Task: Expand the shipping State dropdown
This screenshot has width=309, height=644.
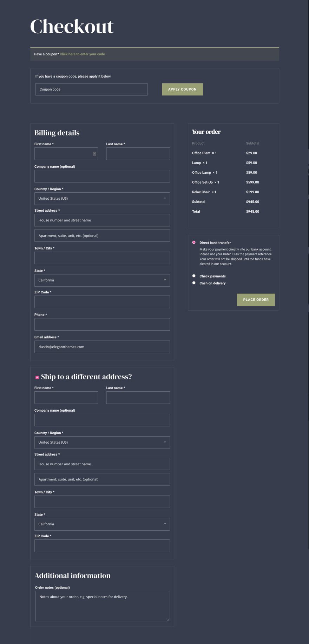Action: point(102,524)
